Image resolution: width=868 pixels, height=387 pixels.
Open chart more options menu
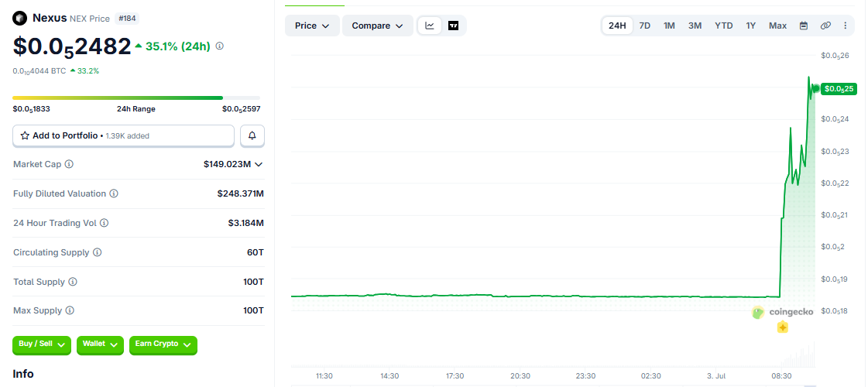(846, 26)
